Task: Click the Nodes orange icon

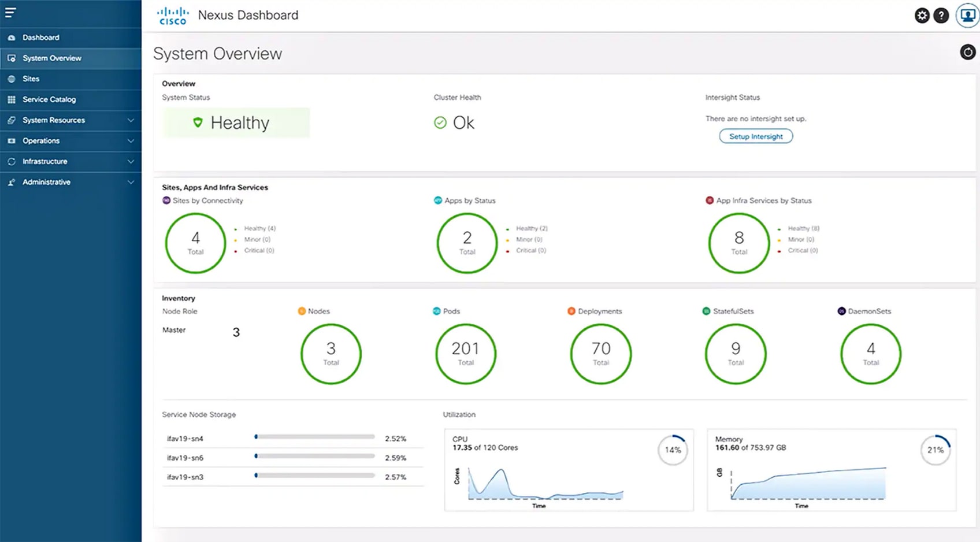Action: coord(302,311)
